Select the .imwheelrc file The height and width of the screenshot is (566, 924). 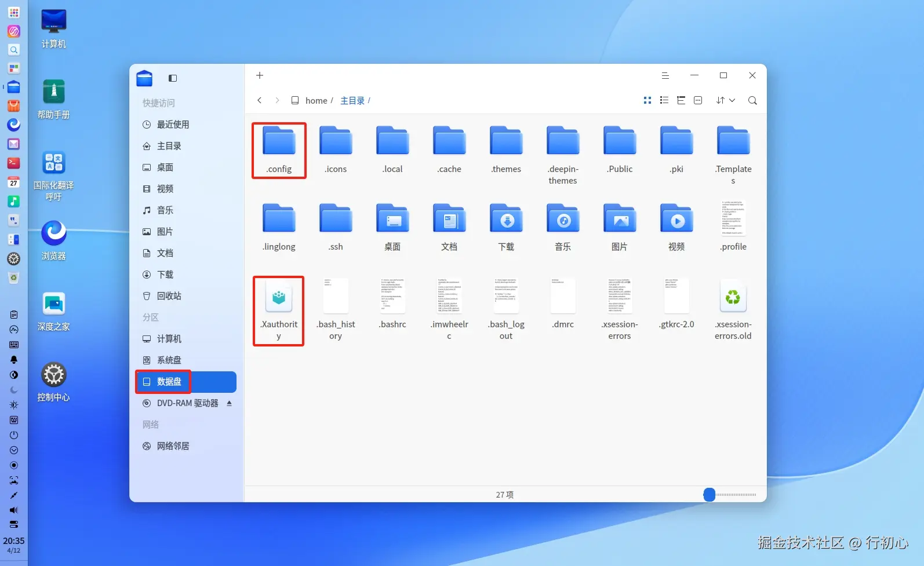coord(449,310)
